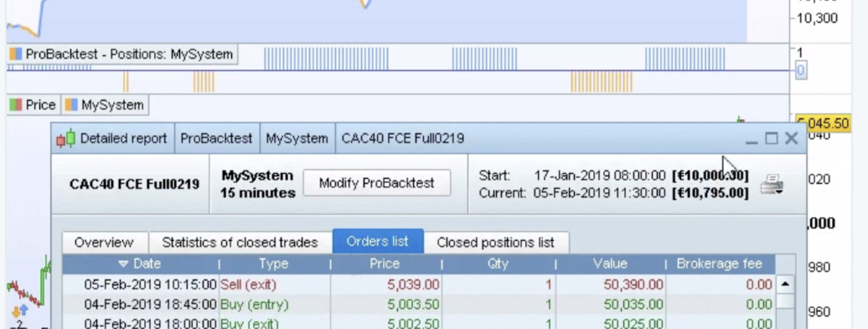This screenshot has width=868, height=329.
Task: Sort by the Type column header
Action: (274, 264)
